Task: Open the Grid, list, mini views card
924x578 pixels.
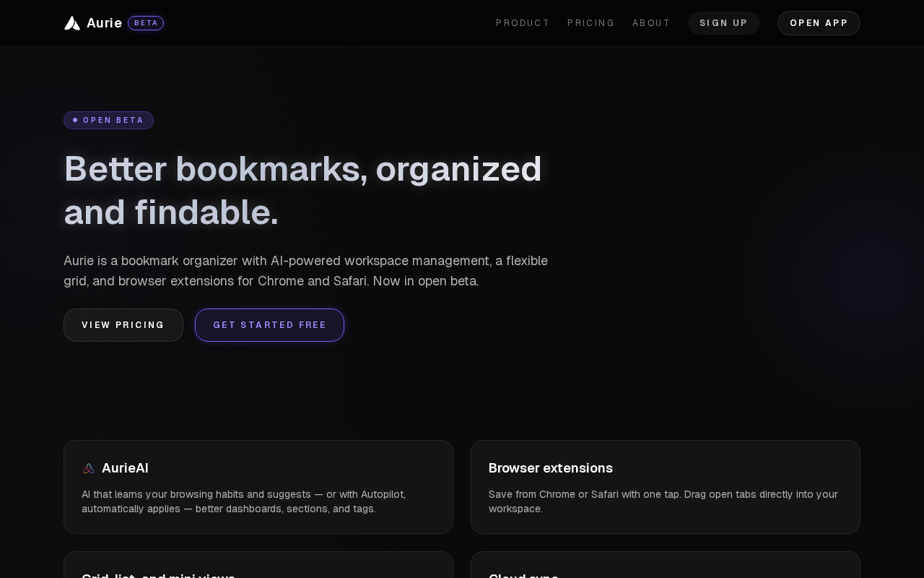Action: [x=258, y=566]
